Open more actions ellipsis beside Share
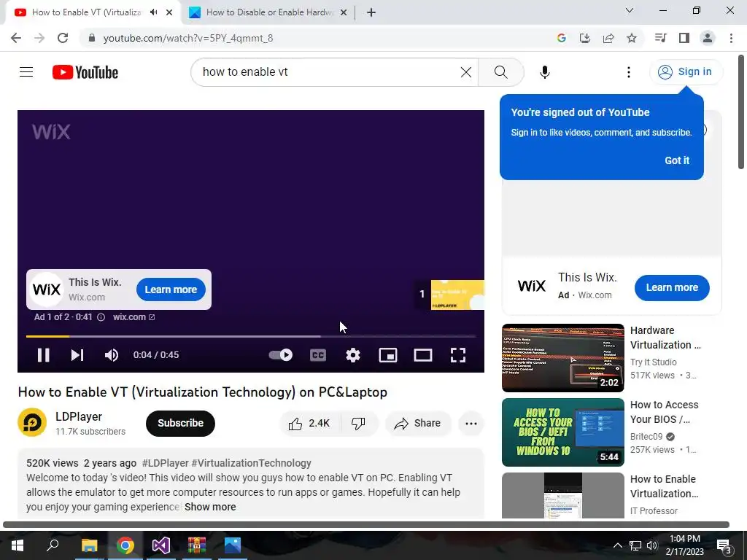Viewport: 747px width, 560px height. pos(471,424)
